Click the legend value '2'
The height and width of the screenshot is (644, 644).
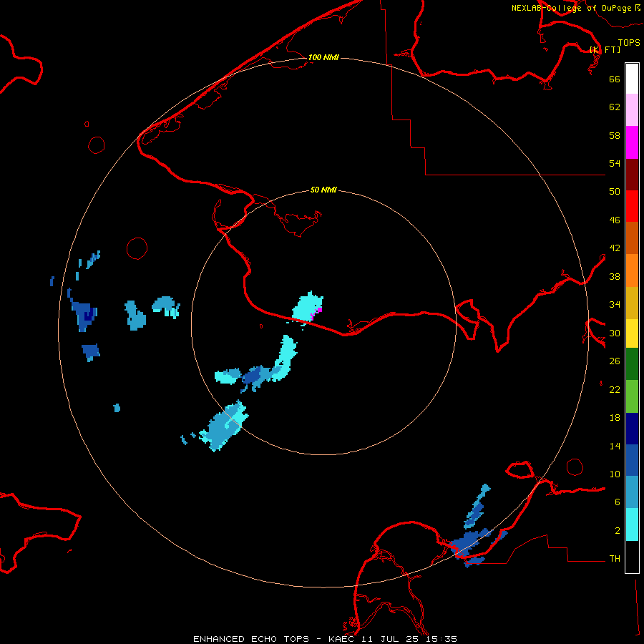[x=618, y=531]
